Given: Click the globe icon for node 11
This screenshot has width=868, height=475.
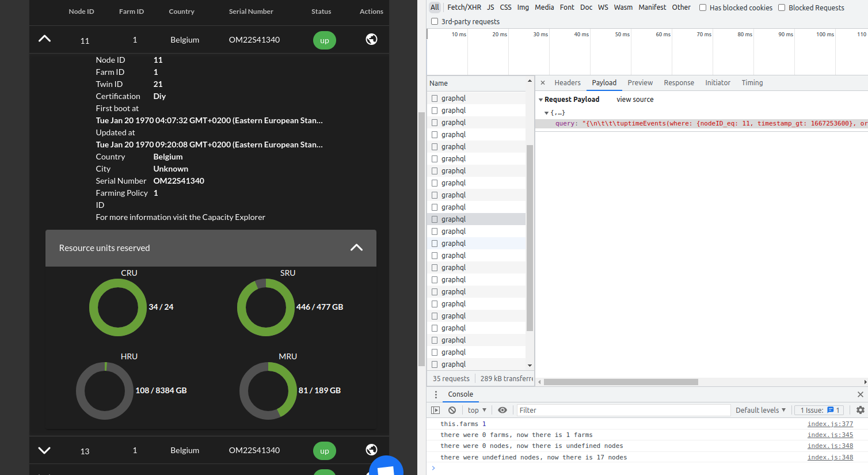Looking at the screenshot, I should pos(371,39).
